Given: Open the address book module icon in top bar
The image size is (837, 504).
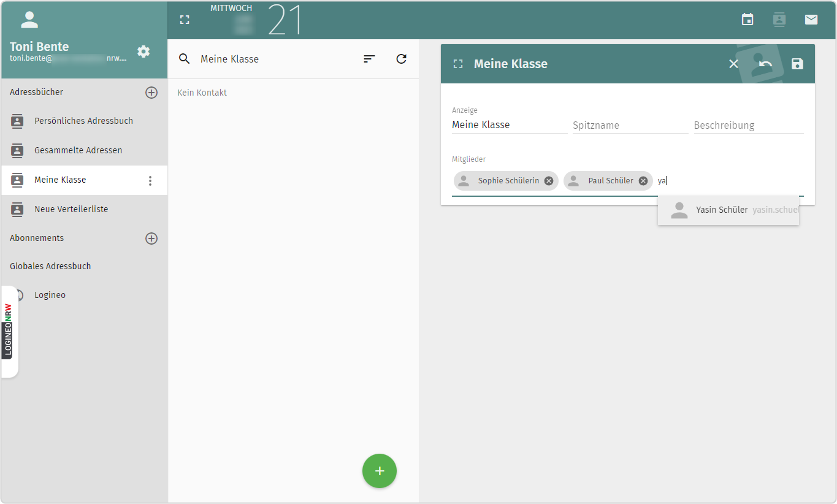Looking at the screenshot, I should click(x=779, y=20).
